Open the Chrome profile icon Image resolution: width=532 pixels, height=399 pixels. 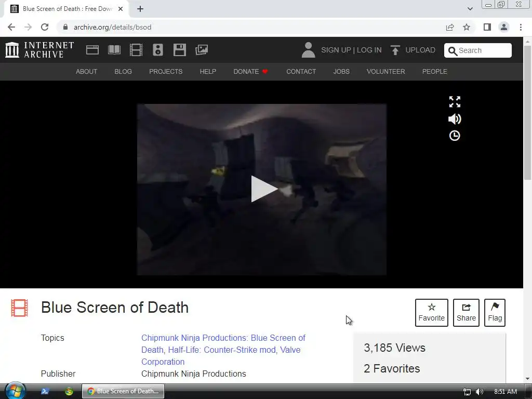(504, 27)
